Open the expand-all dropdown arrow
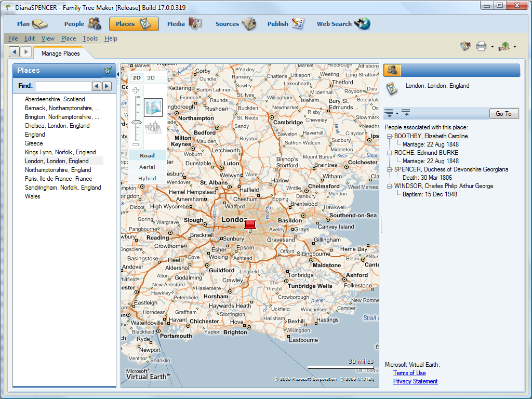 coord(397,113)
